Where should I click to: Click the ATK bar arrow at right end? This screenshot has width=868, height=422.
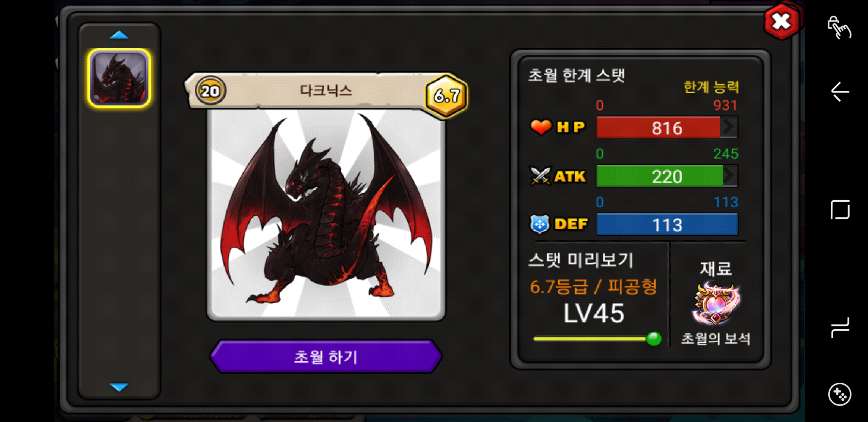click(730, 176)
